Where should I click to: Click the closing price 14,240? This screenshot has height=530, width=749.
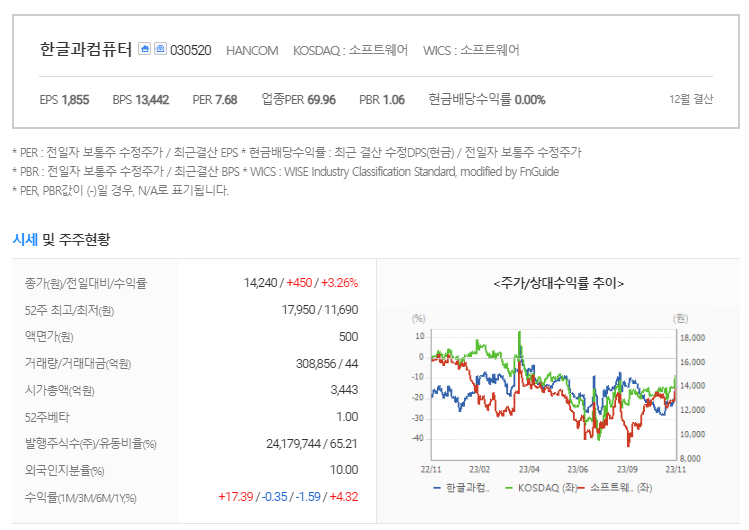coord(260,283)
